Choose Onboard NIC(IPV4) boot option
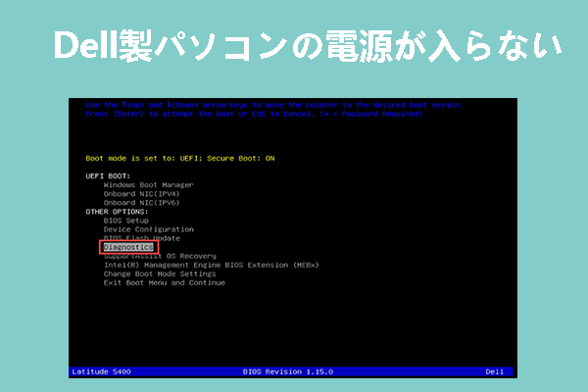 pyautogui.click(x=142, y=194)
